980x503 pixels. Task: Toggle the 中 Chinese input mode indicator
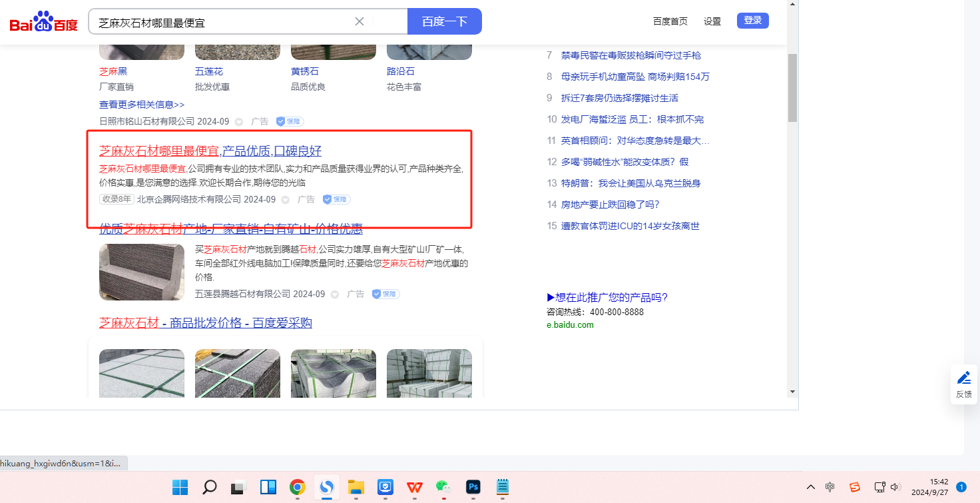830,487
